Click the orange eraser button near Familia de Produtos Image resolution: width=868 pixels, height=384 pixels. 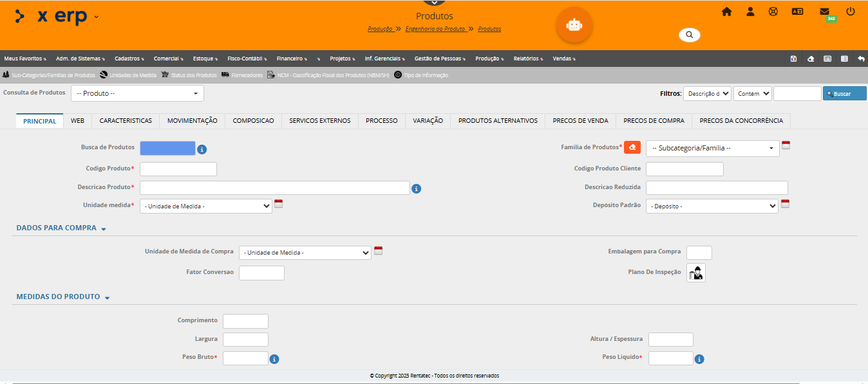pos(632,147)
